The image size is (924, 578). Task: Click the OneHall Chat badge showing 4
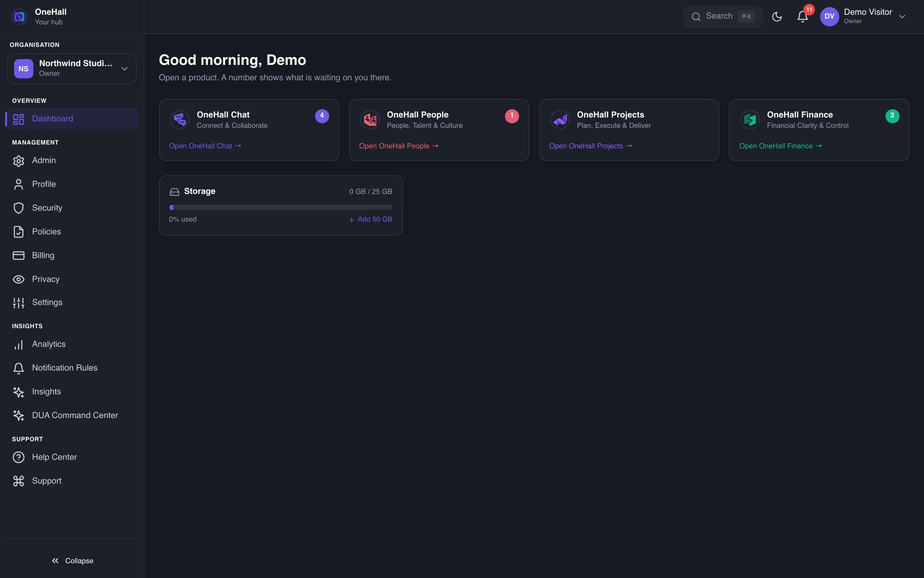pyautogui.click(x=322, y=116)
